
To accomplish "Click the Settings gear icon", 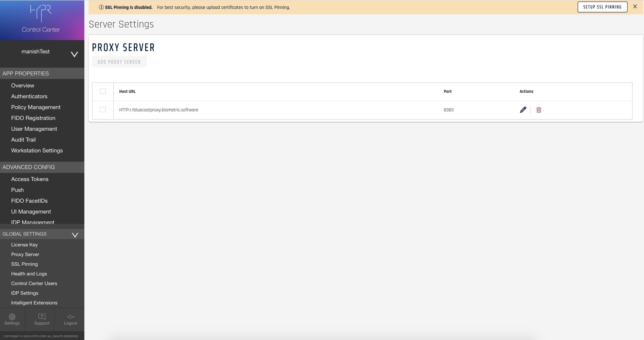I will (12, 317).
